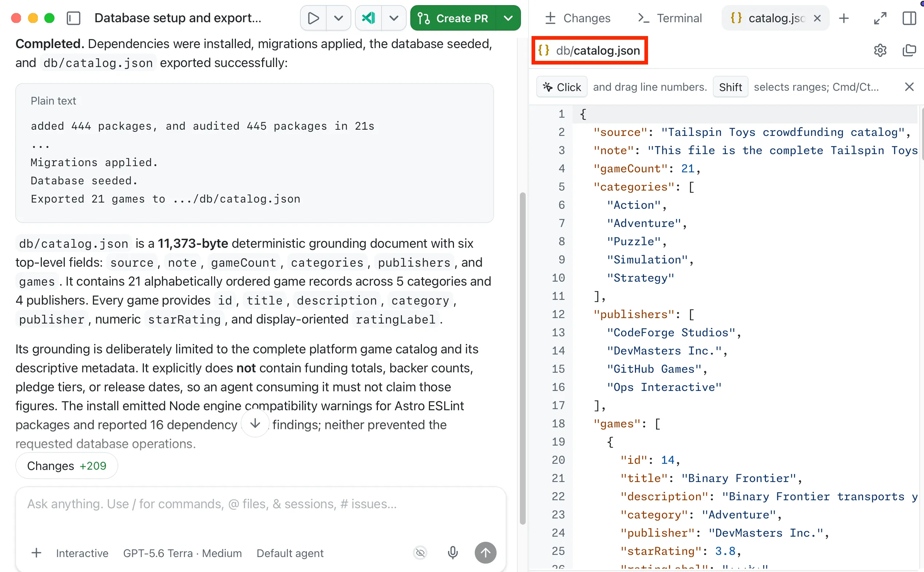
Task: Open file viewer settings gear
Action: coord(880,50)
